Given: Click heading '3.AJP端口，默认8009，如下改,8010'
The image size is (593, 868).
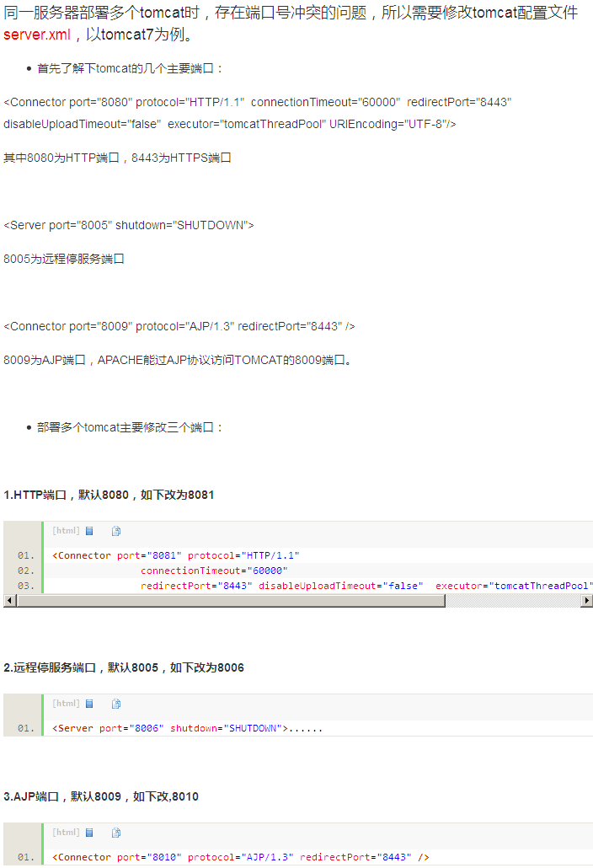Looking at the screenshot, I should 101,796.
